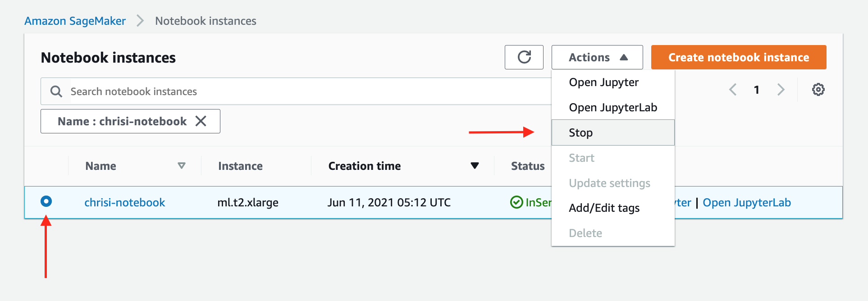Sort by Creation time arrow

tap(475, 166)
